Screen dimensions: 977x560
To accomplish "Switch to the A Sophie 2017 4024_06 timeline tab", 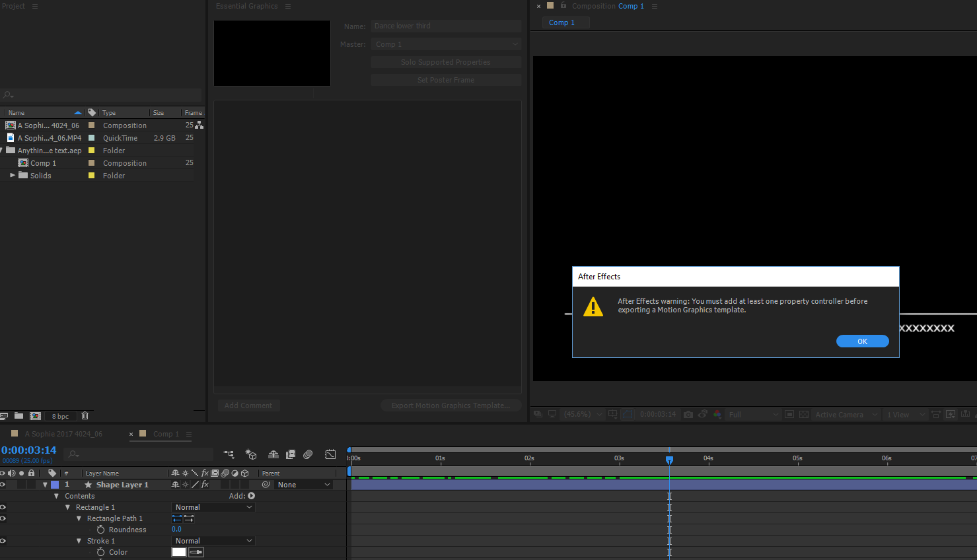I will [x=63, y=433].
